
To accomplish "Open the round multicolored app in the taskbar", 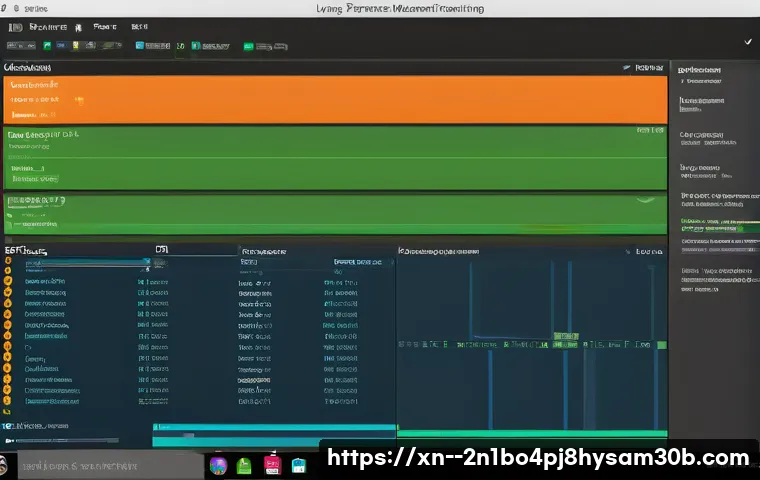I will pos(219,466).
